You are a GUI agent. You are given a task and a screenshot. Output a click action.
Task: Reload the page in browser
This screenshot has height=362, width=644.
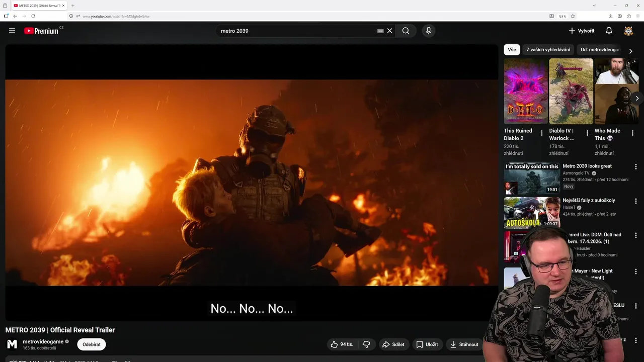point(33,16)
